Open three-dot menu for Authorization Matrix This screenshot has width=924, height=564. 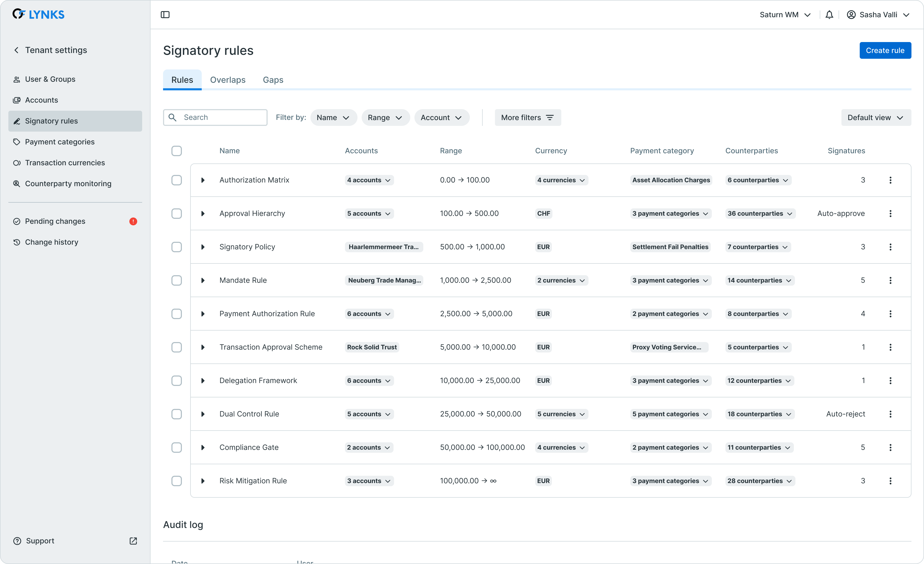coord(890,180)
